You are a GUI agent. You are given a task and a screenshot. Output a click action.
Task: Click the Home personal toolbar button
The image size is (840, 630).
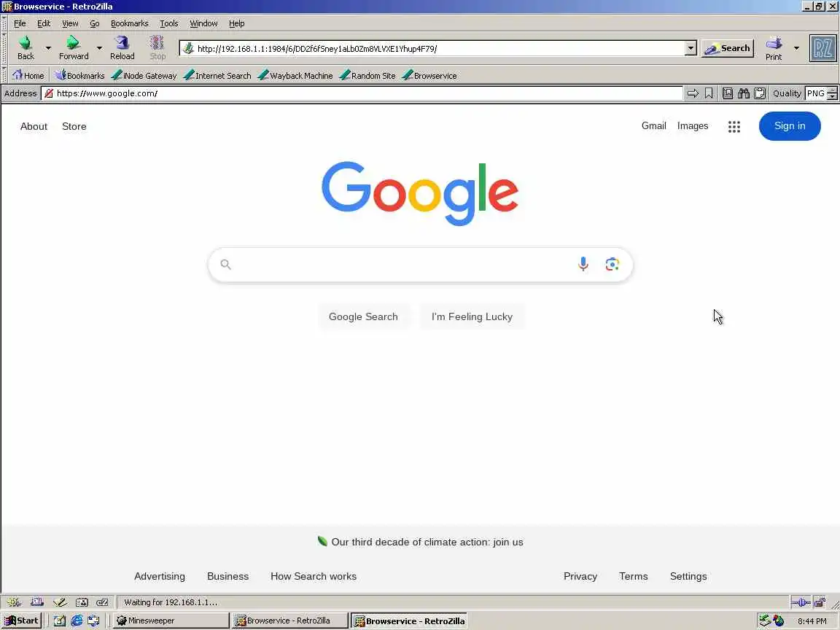click(x=28, y=76)
